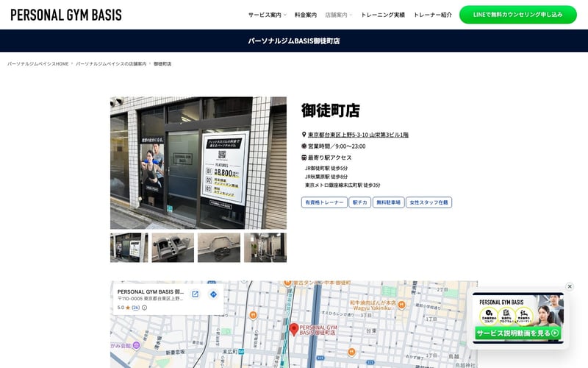
Task: Open トレーナー紹介 page
Action: coord(433,15)
